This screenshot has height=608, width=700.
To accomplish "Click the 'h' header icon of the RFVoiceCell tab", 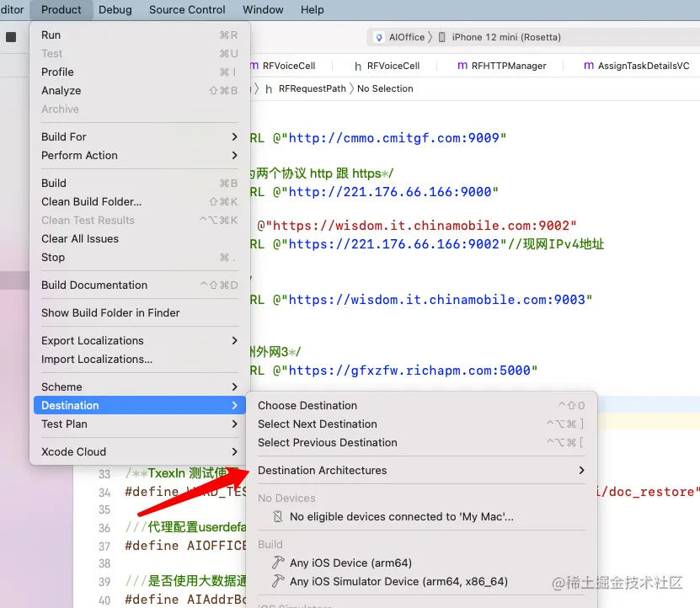I will [x=358, y=66].
